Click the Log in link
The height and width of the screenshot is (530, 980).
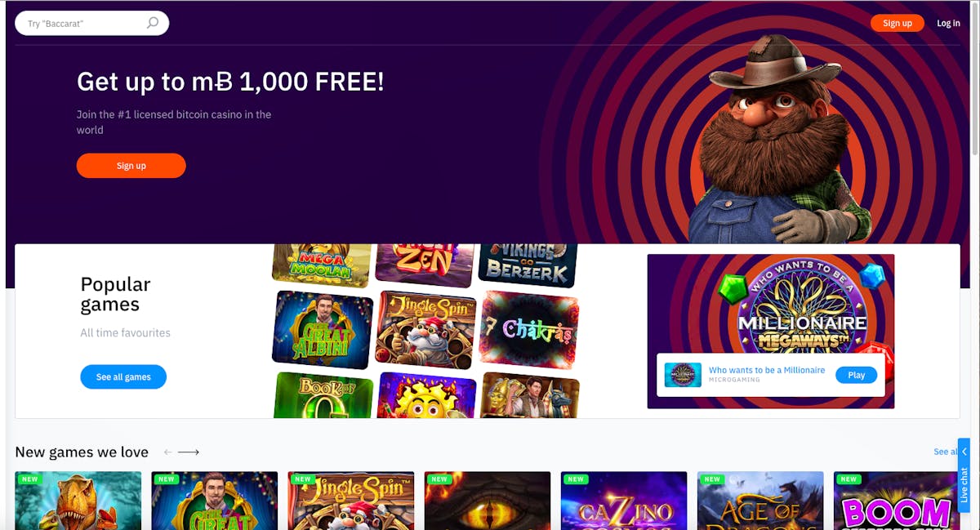click(948, 23)
